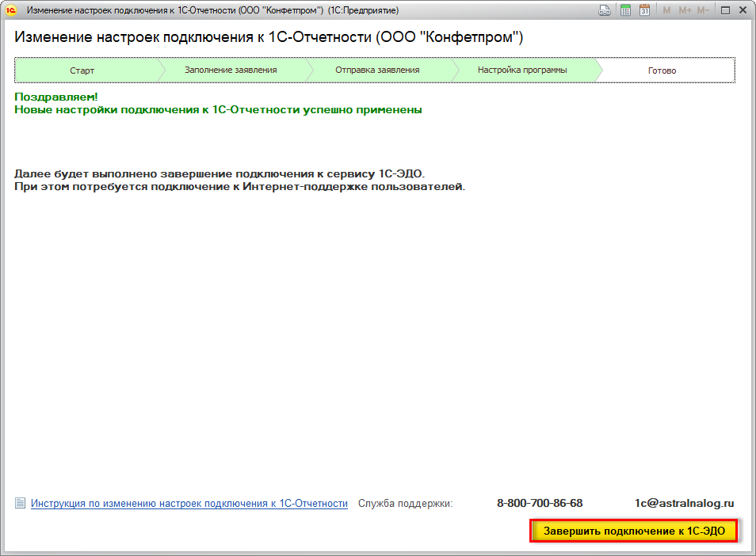Click the print preview icon in title bar
Screen dimensions: 756x556
(604, 10)
